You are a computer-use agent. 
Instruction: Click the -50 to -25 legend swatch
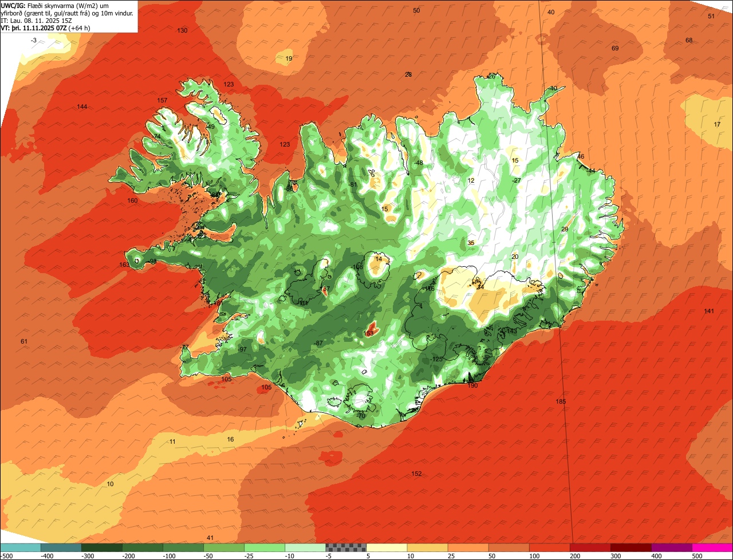click(x=223, y=547)
